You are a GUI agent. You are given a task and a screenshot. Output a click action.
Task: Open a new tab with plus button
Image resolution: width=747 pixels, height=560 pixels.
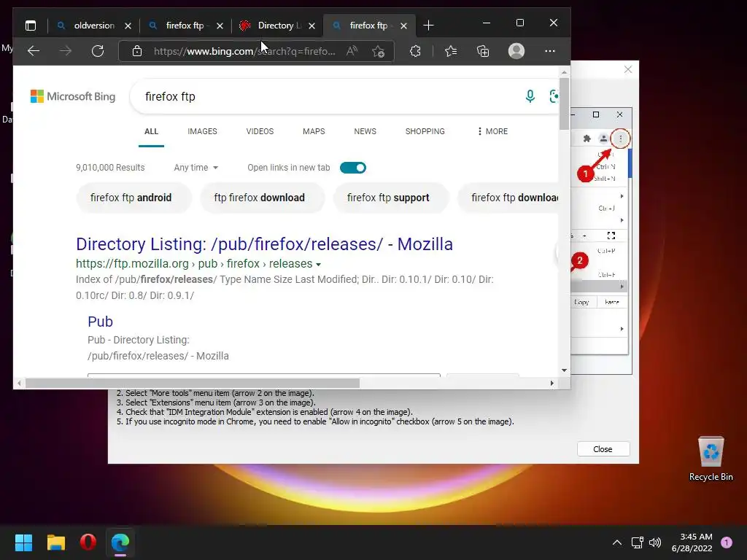point(428,26)
